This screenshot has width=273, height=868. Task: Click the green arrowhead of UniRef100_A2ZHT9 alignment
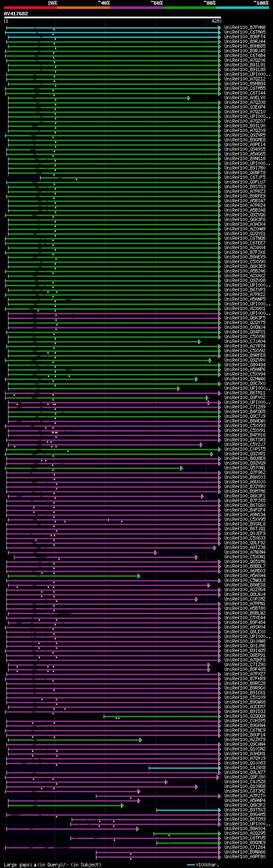pos(140,740)
